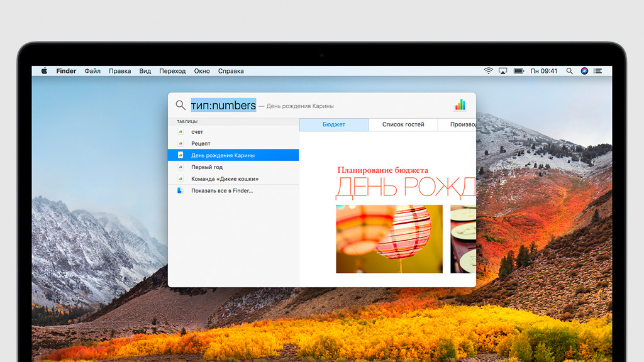Open the Справка menu
644x362 pixels.
[x=231, y=71]
